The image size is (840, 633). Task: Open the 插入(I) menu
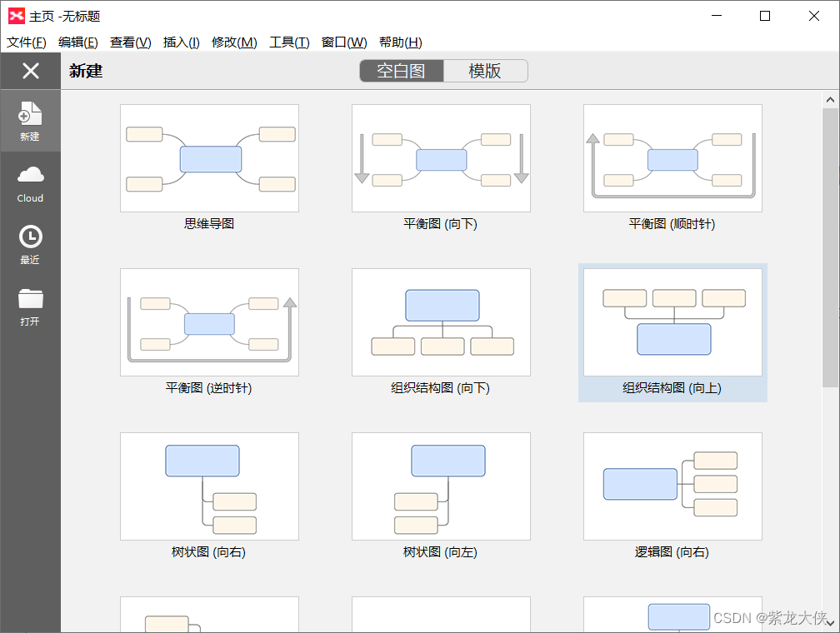(182, 42)
